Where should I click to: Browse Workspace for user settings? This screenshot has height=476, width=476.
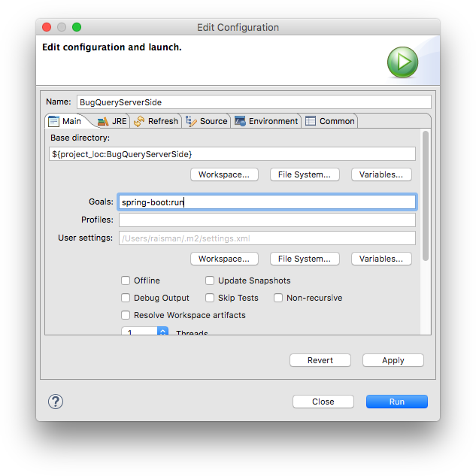click(x=224, y=259)
